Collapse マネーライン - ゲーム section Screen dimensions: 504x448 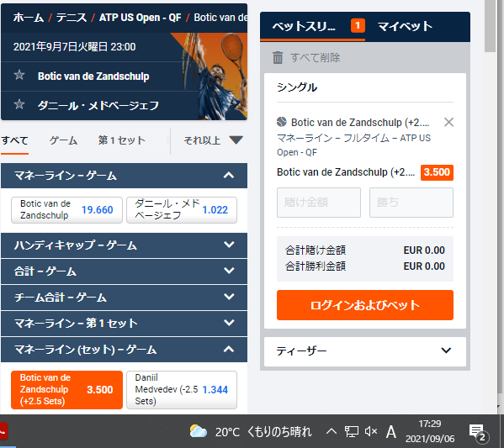(124, 176)
